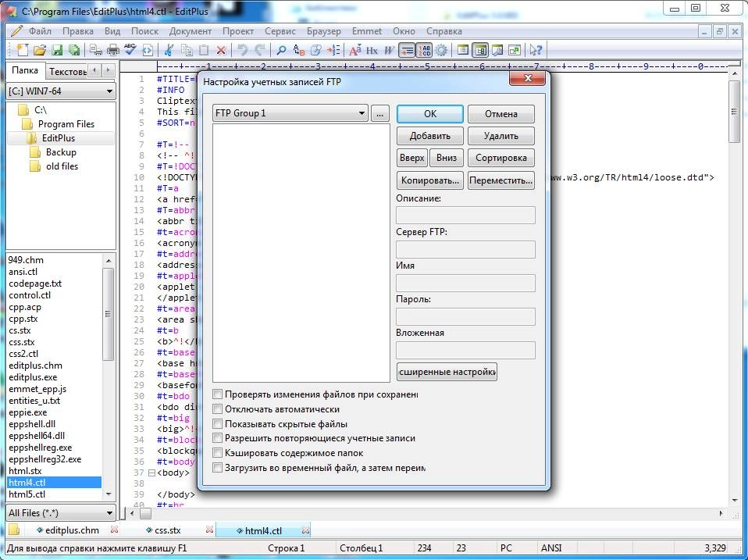
Task: Click the Redo arrow icon
Action: (260, 50)
